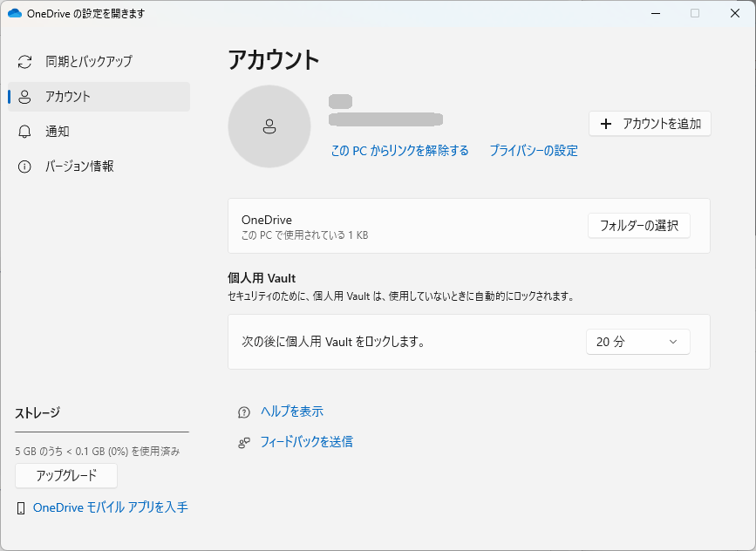756x551 pixels.
Task: Click the help question mark icon
Action: point(244,411)
